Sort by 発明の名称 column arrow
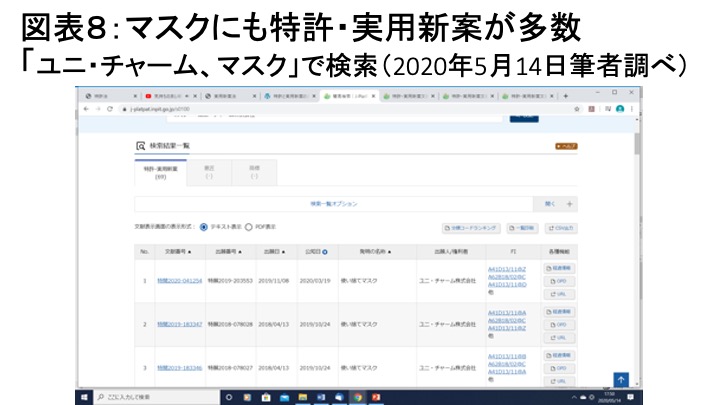Viewport: 720px width, 405px height. click(389, 252)
